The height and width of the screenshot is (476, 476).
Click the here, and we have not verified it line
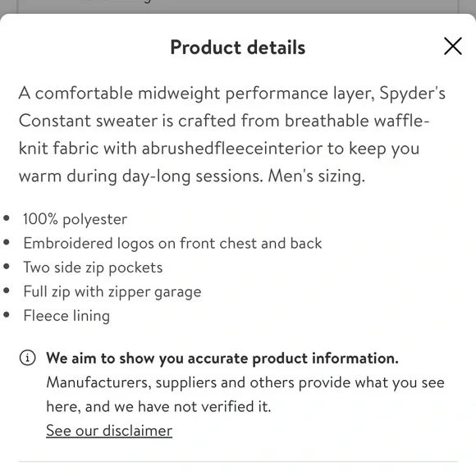coord(158,406)
